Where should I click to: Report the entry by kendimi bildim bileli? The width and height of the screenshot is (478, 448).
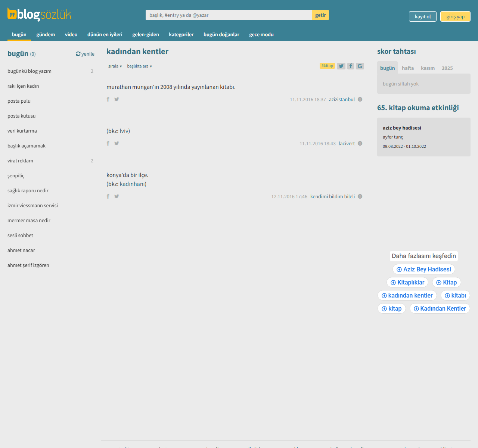pos(360,196)
